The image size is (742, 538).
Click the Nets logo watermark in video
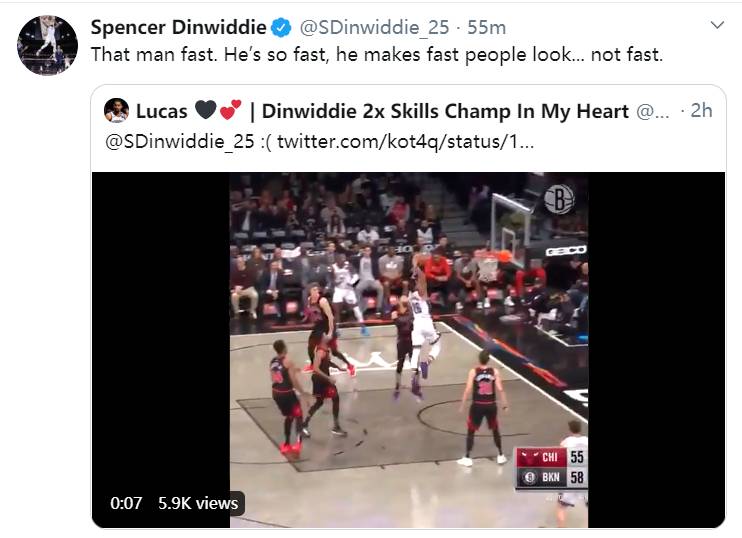point(559,199)
